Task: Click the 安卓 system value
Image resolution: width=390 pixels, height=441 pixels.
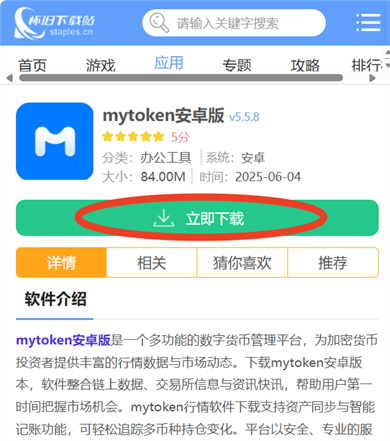Action: tap(253, 158)
